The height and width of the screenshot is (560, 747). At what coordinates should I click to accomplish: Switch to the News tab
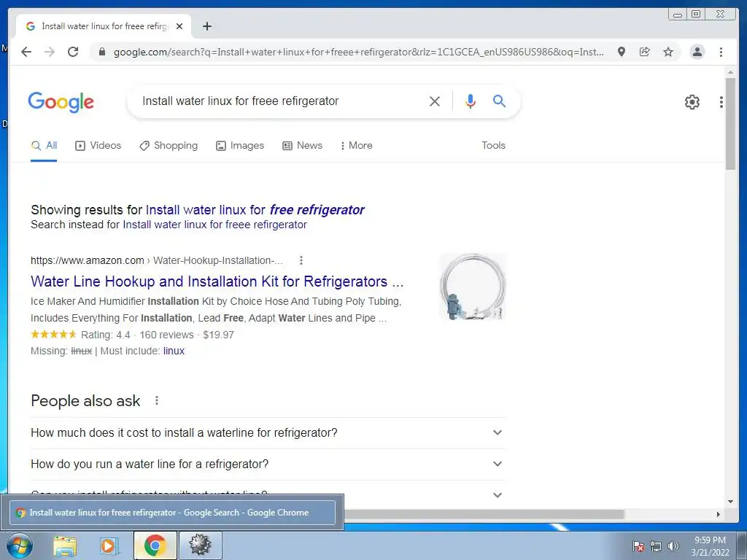302,146
